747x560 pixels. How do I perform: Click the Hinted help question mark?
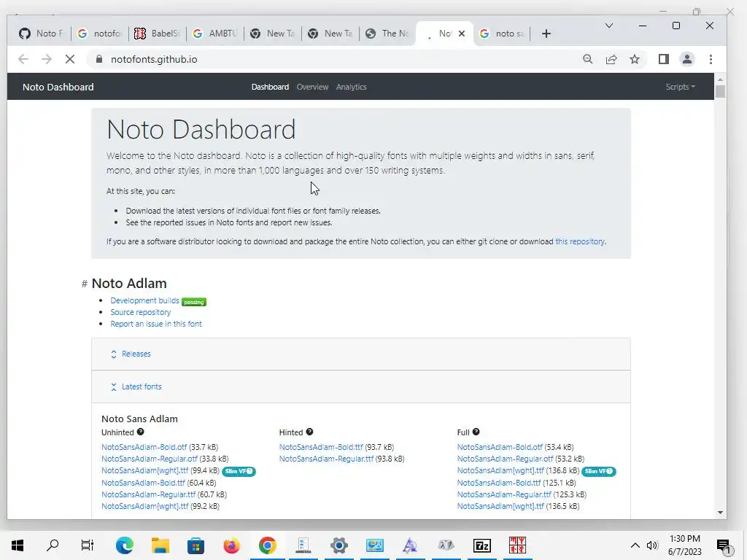pos(309,432)
